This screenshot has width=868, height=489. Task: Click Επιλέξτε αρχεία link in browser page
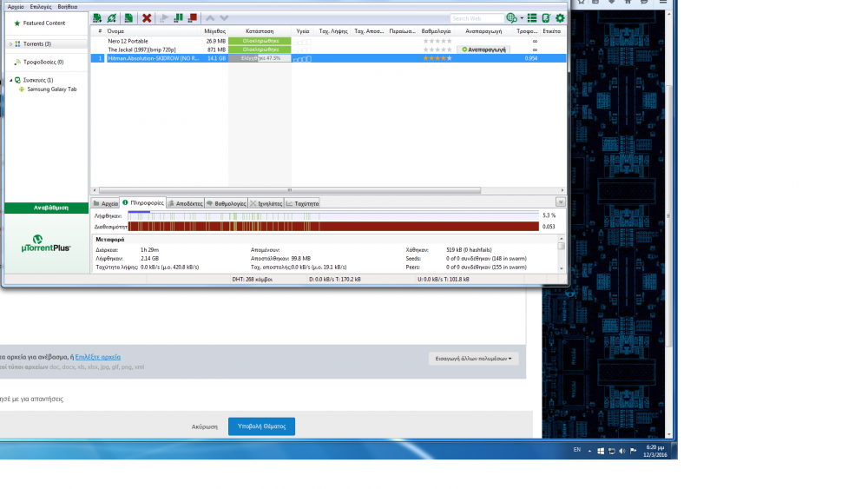coord(97,357)
